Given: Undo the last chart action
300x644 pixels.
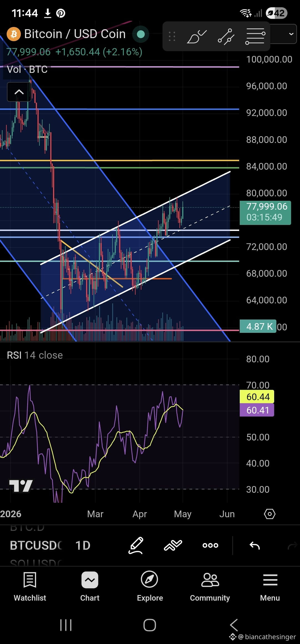Looking at the screenshot, I should click(254, 546).
